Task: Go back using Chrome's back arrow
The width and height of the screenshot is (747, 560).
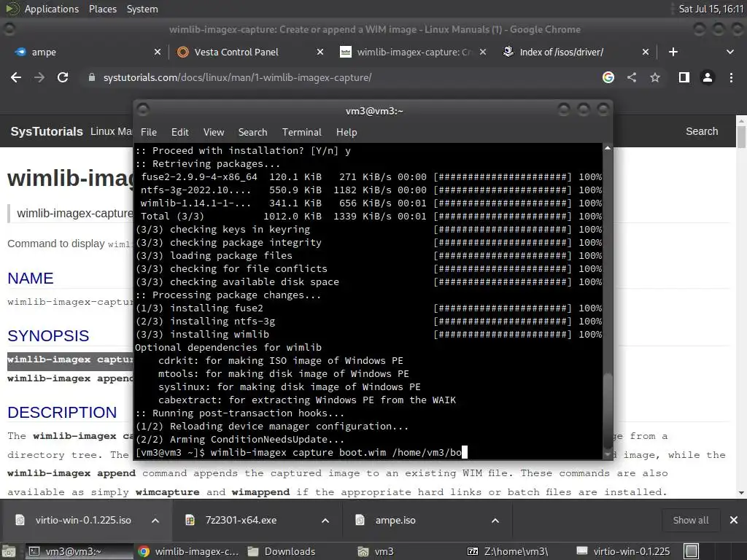Action: click(x=16, y=77)
